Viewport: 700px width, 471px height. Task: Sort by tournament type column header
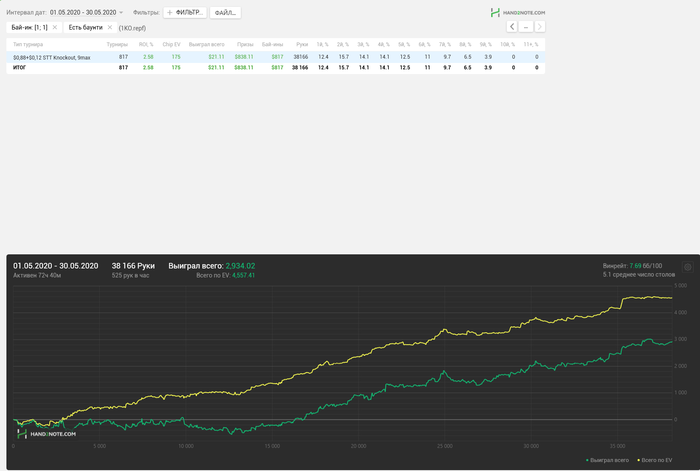coord(26,45)
